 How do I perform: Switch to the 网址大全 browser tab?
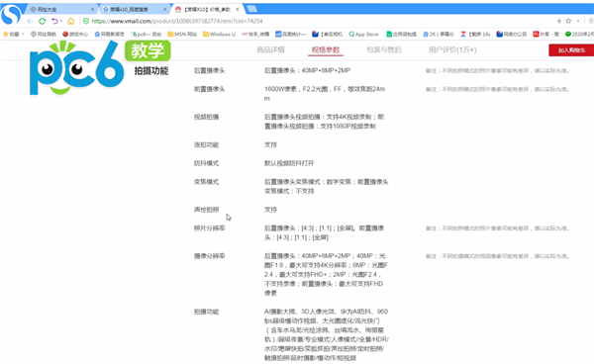(60, 9)
